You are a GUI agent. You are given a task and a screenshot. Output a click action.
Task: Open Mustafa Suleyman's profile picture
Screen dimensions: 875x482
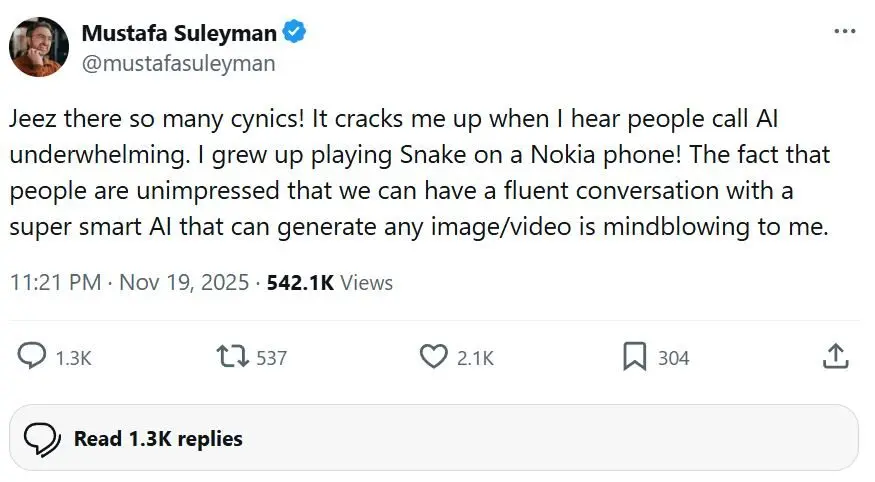coord(39,47)
